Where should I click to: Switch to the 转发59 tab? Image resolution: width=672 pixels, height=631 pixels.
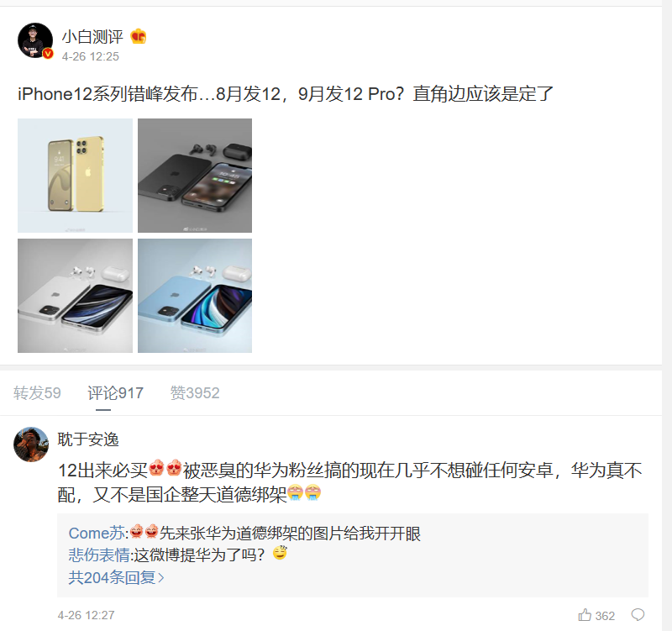tap(37, 393)
